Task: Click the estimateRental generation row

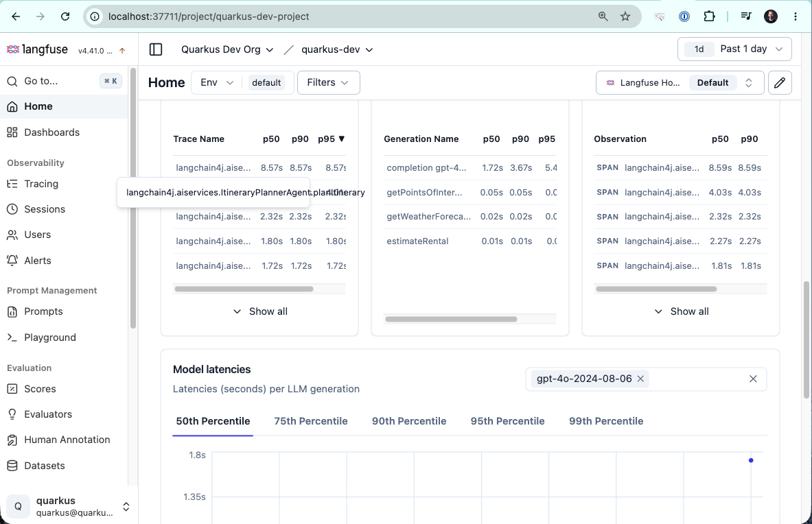Action: (x=470, y=241)
